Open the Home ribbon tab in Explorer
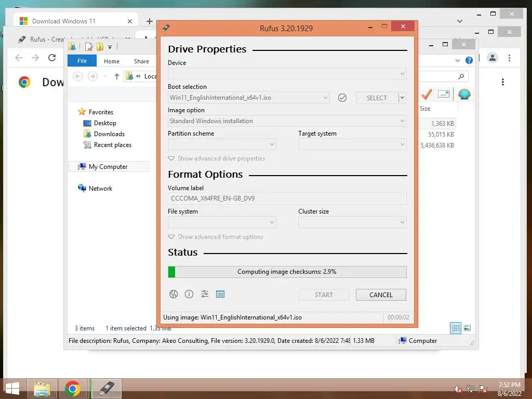 click(112, 61)
